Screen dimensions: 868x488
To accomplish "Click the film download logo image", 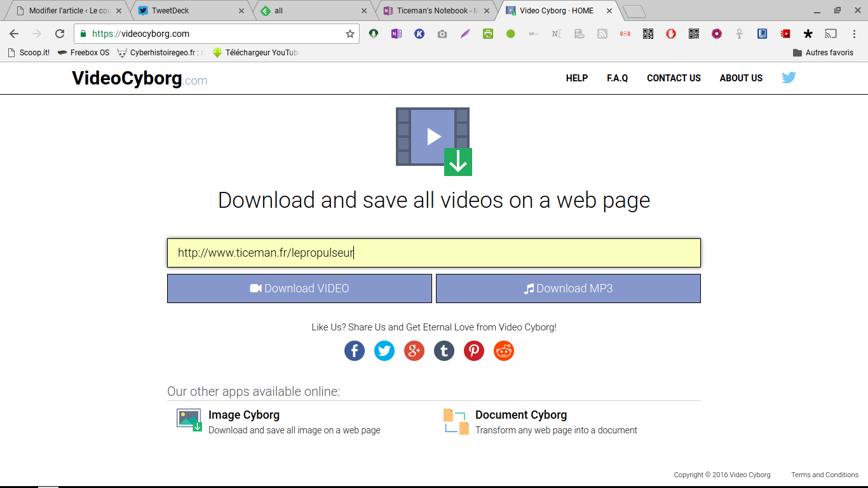I will 434,141.
